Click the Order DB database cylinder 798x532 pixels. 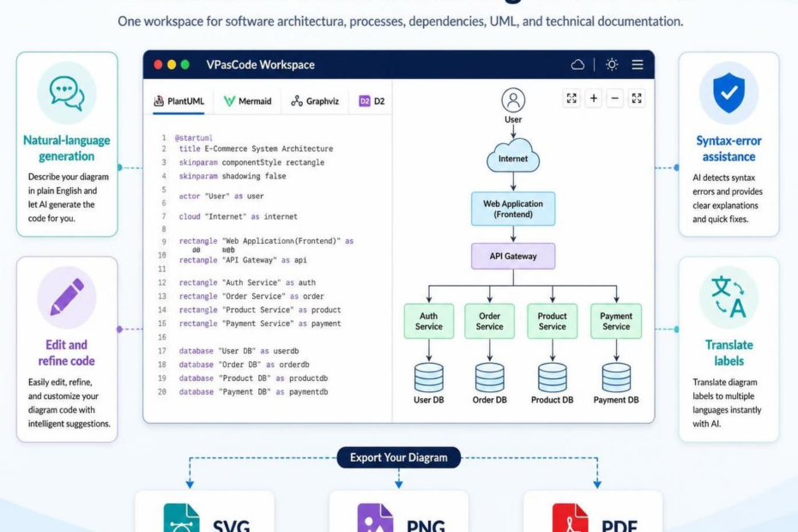[x=490, y=378]
